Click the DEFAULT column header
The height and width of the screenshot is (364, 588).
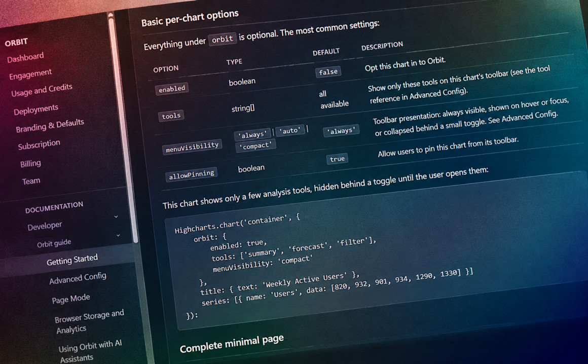(326, 52)
